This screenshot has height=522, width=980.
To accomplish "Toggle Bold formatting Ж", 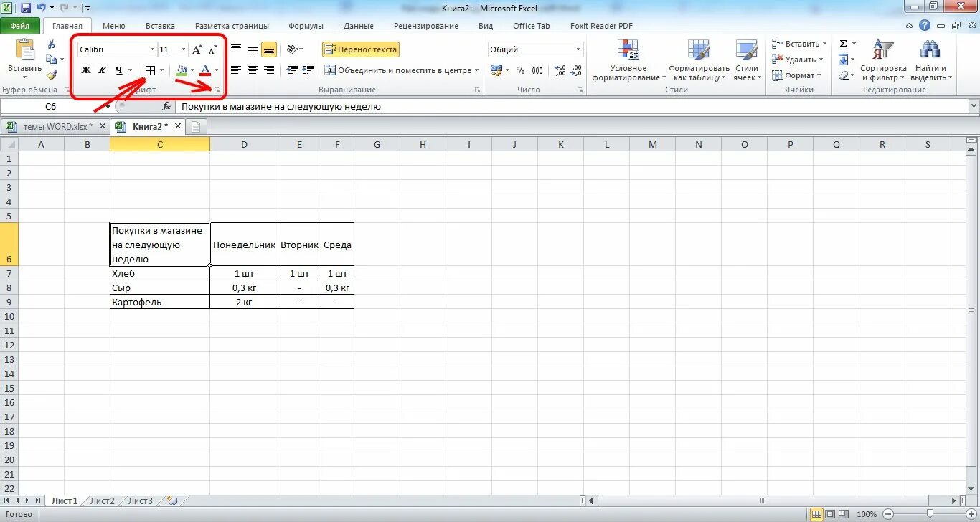I will point(86,70).
